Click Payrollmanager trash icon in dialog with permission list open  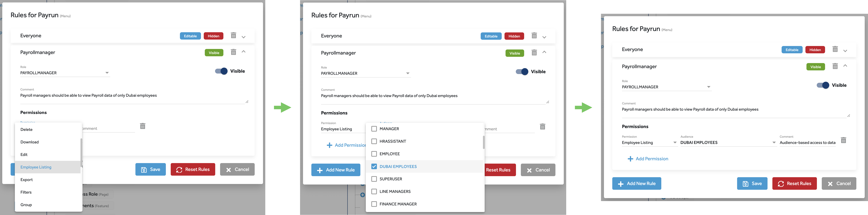[x=233, y=52]
